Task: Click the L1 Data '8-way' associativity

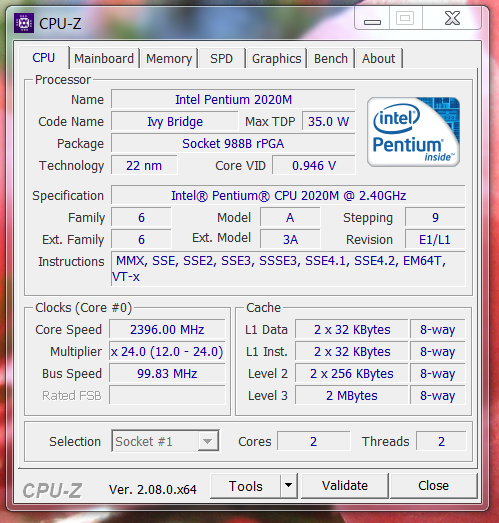Action: pyautogui.click(x=438, y=330)
